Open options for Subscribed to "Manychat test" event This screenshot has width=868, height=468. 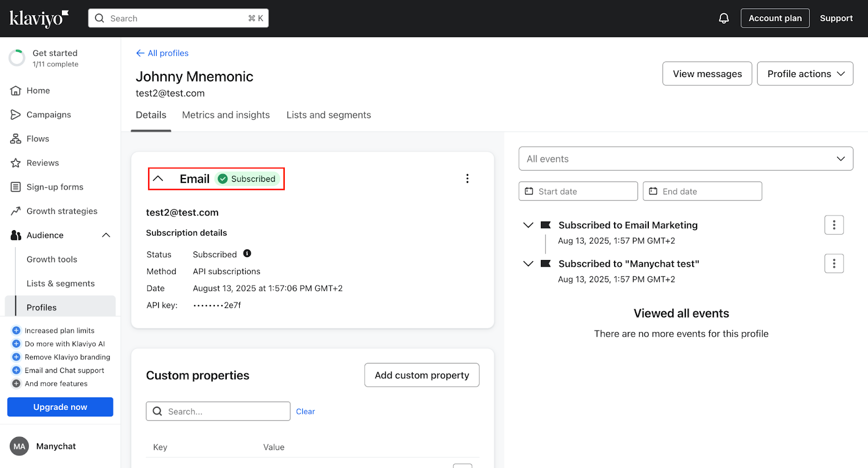[834, 264]
